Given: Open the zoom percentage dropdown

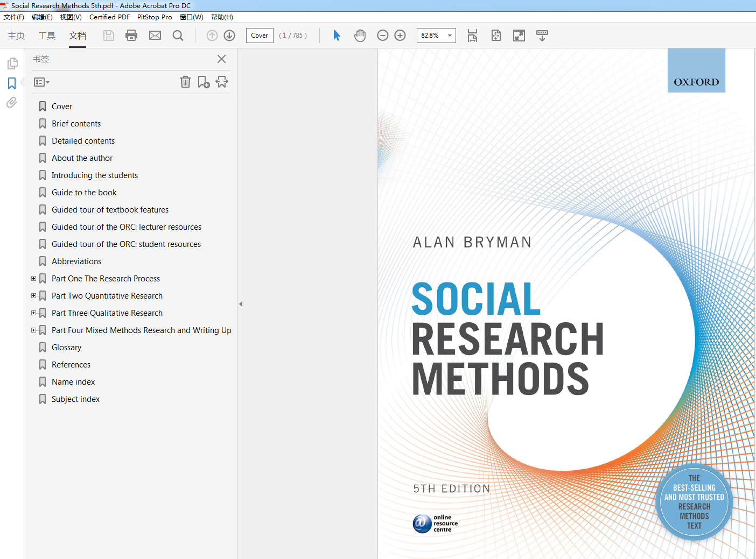Looking at the screenshot, I should pos(450,36).
